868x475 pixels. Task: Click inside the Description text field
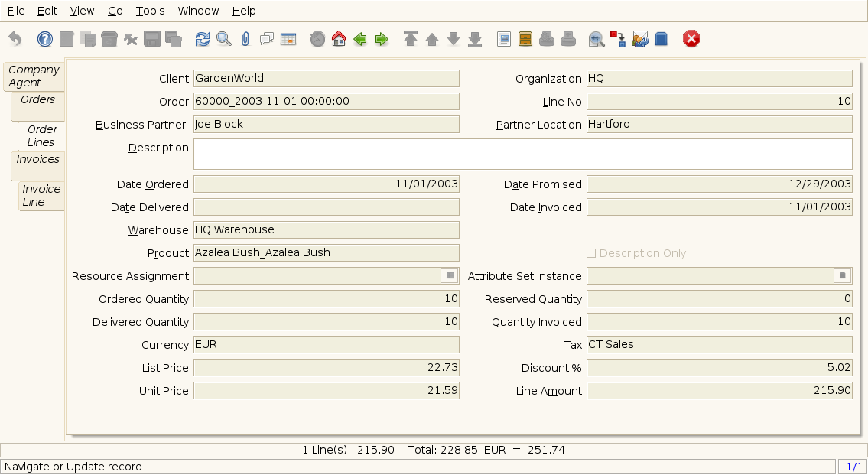click(522, 154)
